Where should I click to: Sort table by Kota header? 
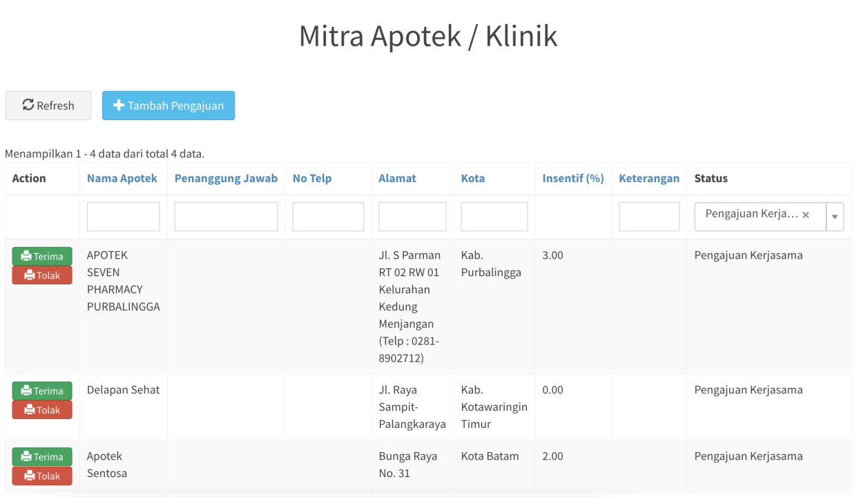tap(473, 178)
